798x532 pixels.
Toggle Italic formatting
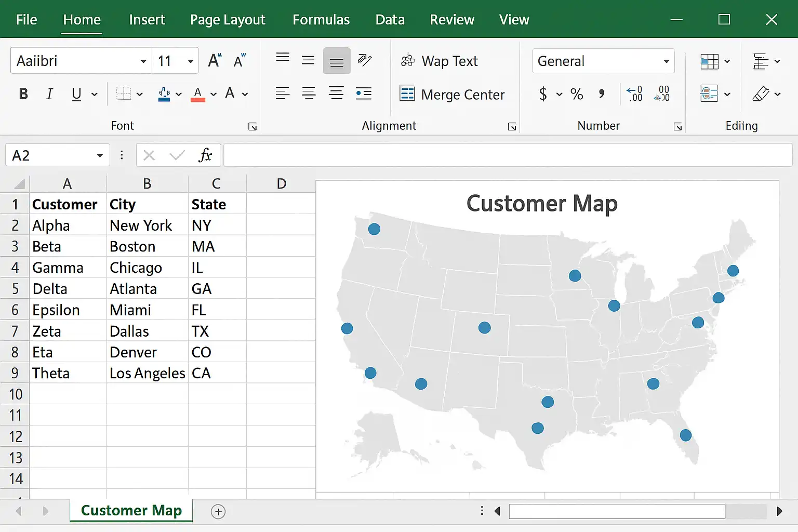click(x=49, y=94)
